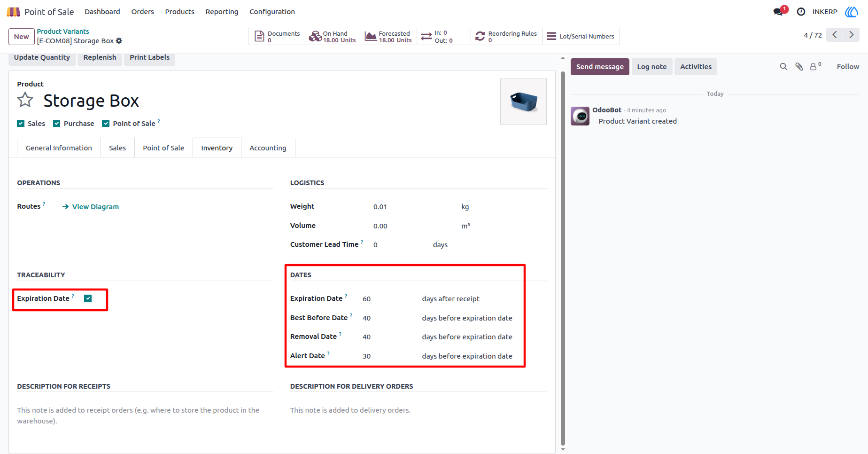Click the View Diagram arrow link

(91, 207)
